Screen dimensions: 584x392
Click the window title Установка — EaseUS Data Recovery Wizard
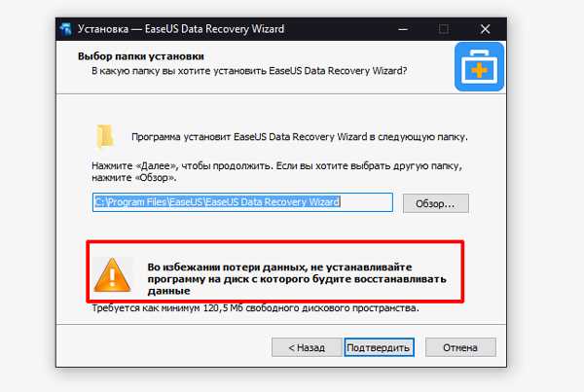pos(181,29)
